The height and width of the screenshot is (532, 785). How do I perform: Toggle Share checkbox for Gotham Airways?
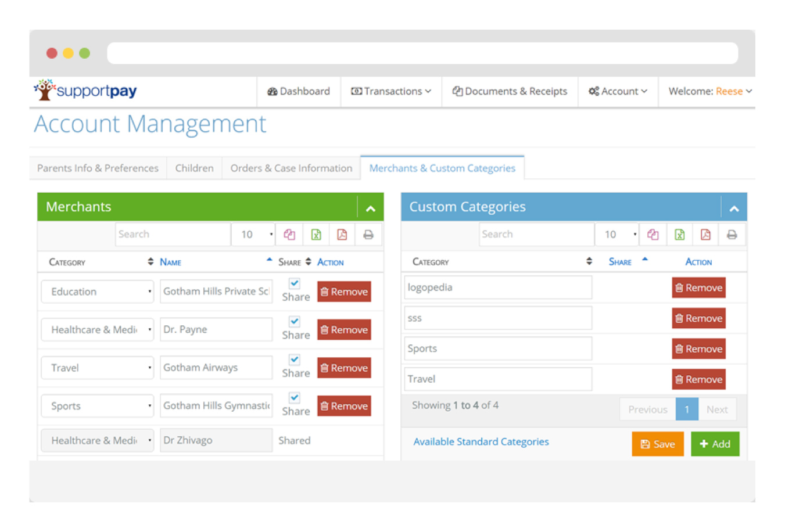tap(295, 360)
